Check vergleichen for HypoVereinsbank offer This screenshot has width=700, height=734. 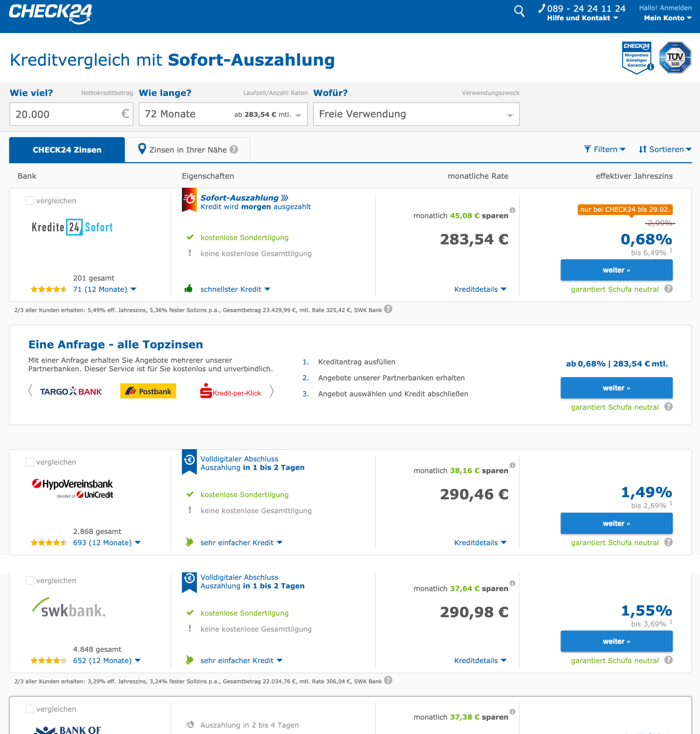coord(30,462)
